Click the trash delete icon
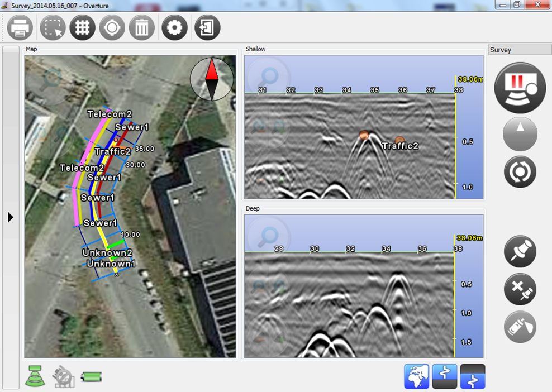 click(x=141, y=27)
